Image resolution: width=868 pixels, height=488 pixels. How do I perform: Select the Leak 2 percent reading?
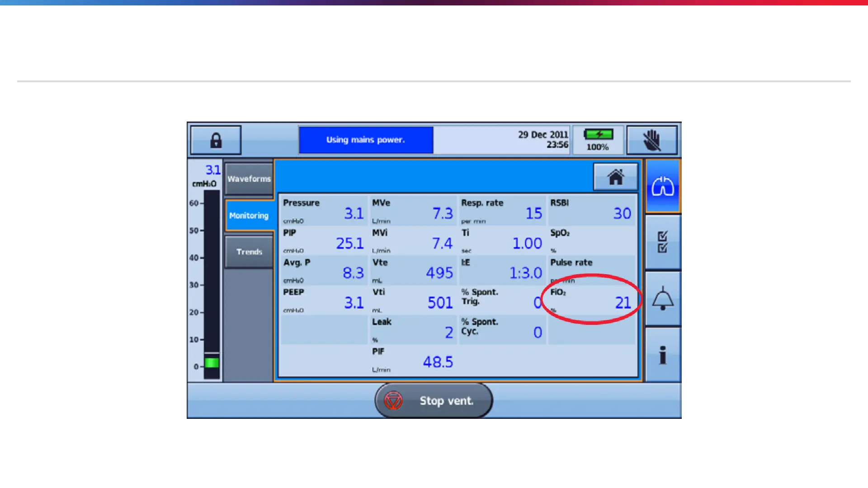[413, 330]
